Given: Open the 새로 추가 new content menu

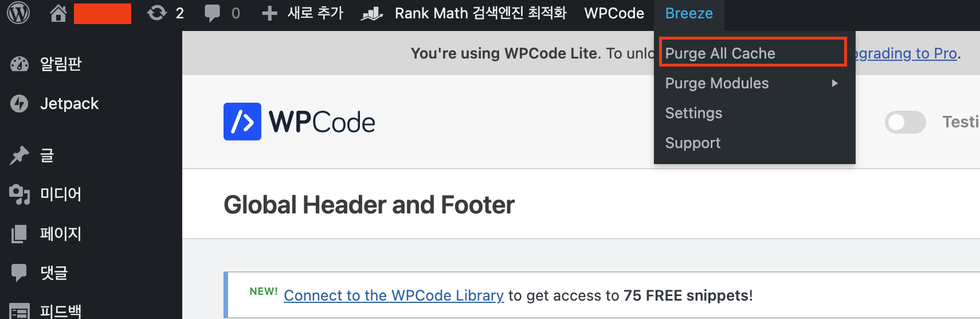Looking at the screenshot, I should [x=303, y=13].
